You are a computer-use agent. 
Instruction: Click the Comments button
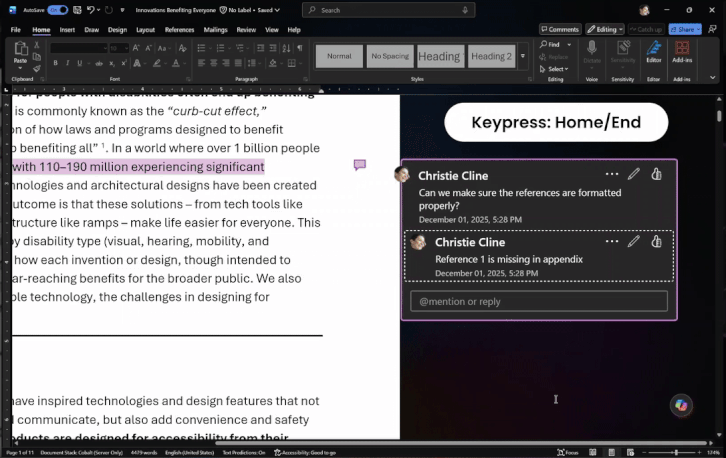point(560,29)
